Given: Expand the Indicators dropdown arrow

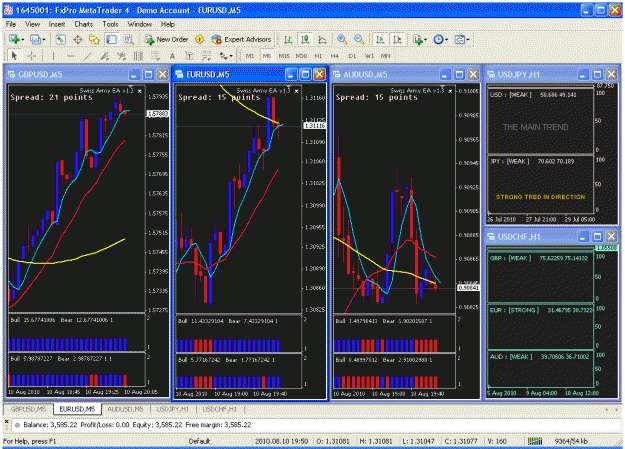Looking at the screenshot, I should tap(426, 39).
